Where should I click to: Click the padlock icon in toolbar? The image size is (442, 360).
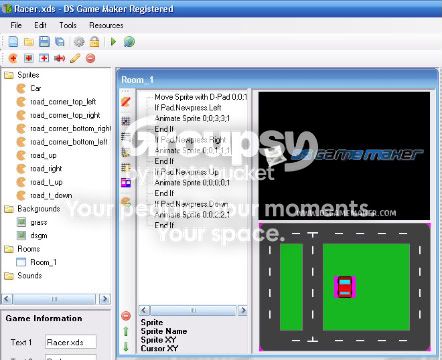(x=95, y=42)
